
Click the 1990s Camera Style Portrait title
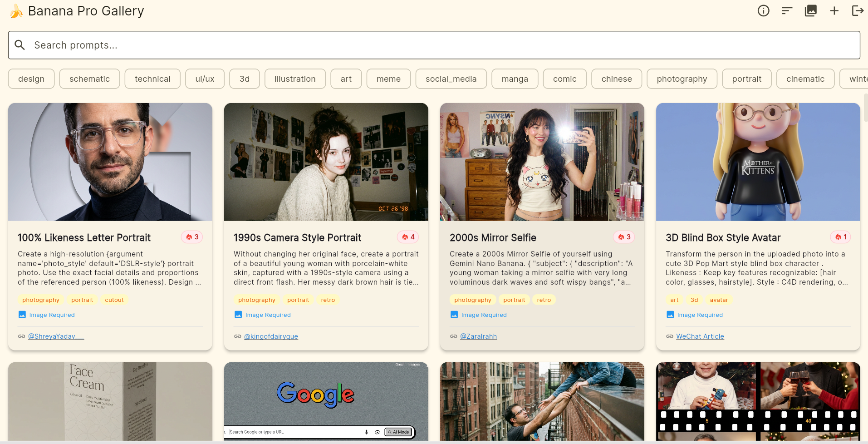[298, 238]
